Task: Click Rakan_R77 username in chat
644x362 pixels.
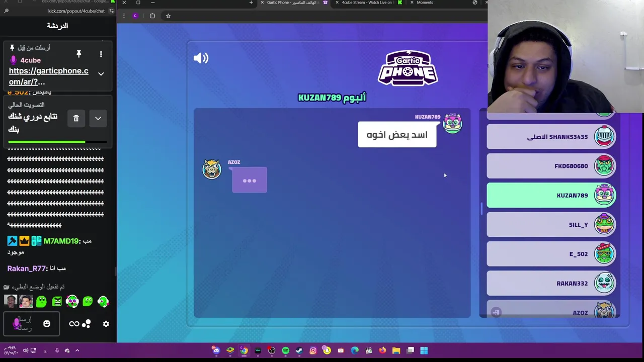Action: (x=27, y=268)
